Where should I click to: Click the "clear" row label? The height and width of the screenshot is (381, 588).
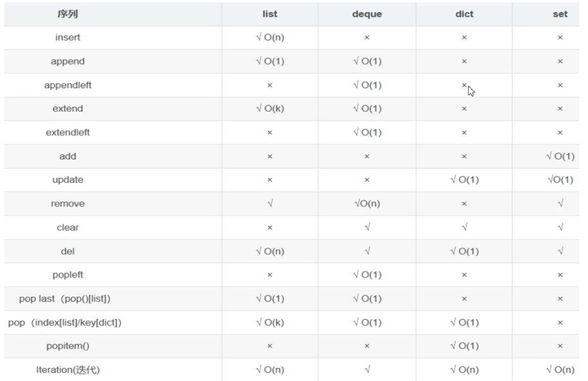[x=68, y=228]
